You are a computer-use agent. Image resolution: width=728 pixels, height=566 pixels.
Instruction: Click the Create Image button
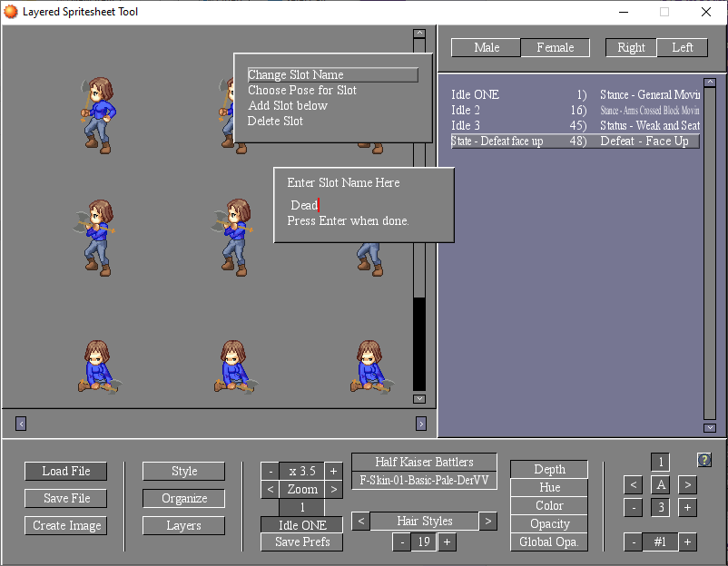66,525
